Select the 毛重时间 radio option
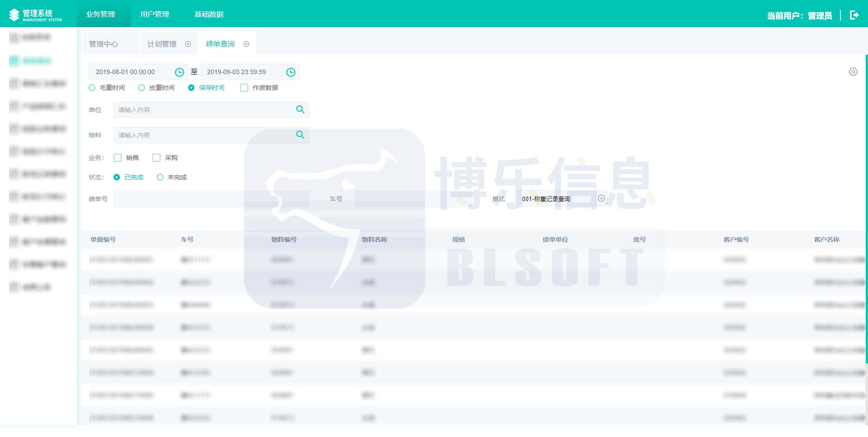The height and width of the screenshot is (437, 868). 92,88
